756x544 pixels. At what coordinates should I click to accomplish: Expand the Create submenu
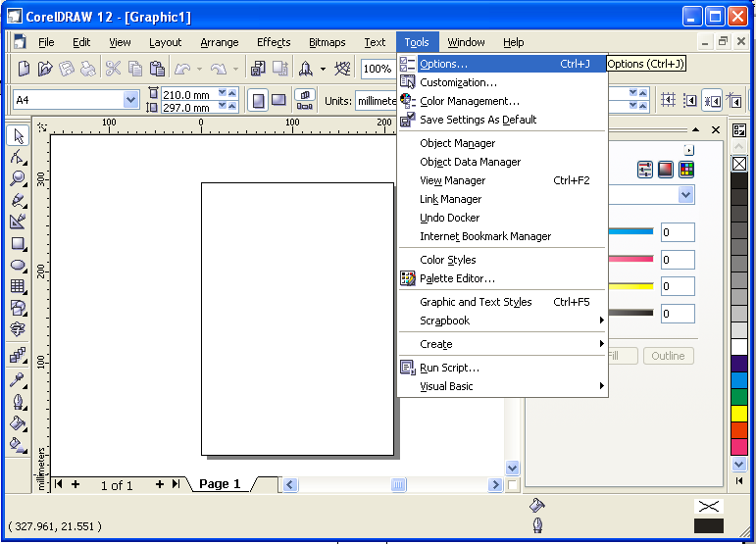[501, 344]
